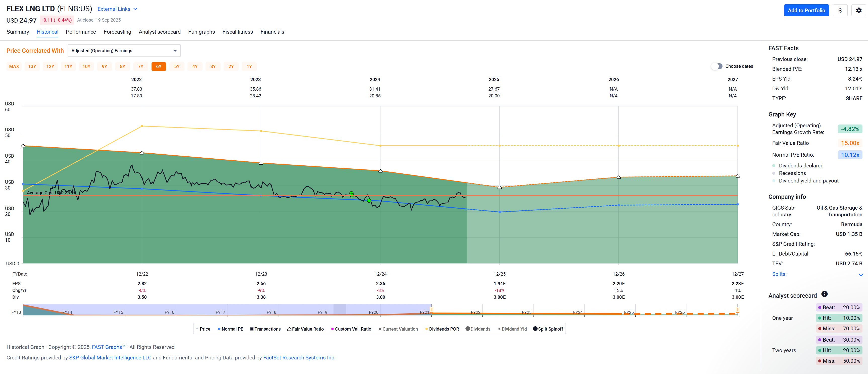Click the Analyst scorecard info icon
The image size is (868, 374).
point(824,294)
